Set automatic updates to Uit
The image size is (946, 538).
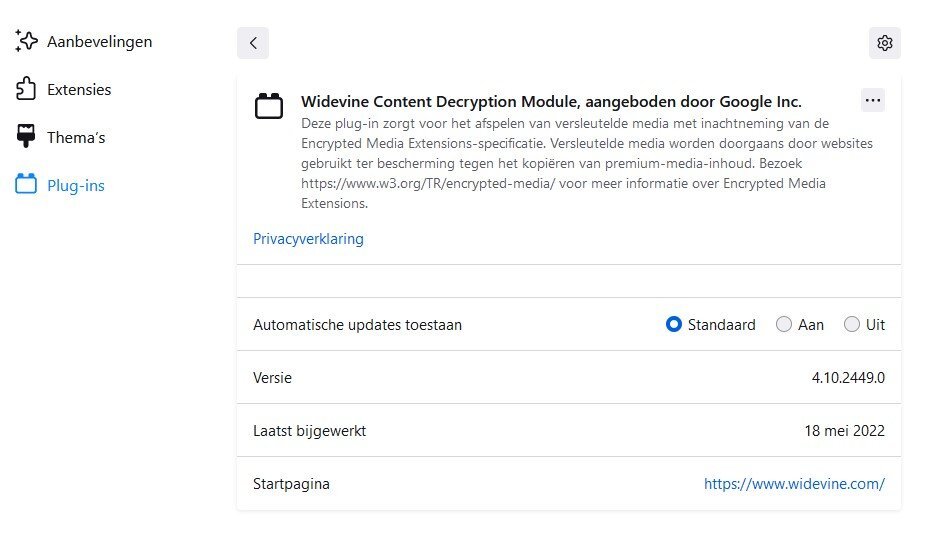851,324
